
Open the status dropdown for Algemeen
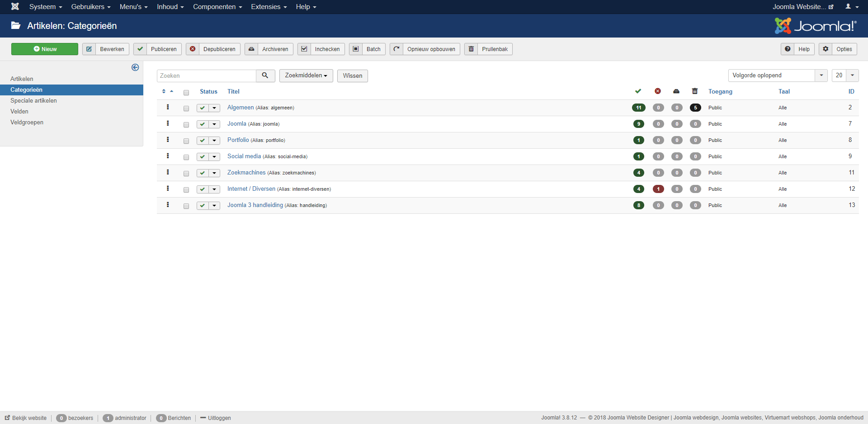click(x=214, y=108)
